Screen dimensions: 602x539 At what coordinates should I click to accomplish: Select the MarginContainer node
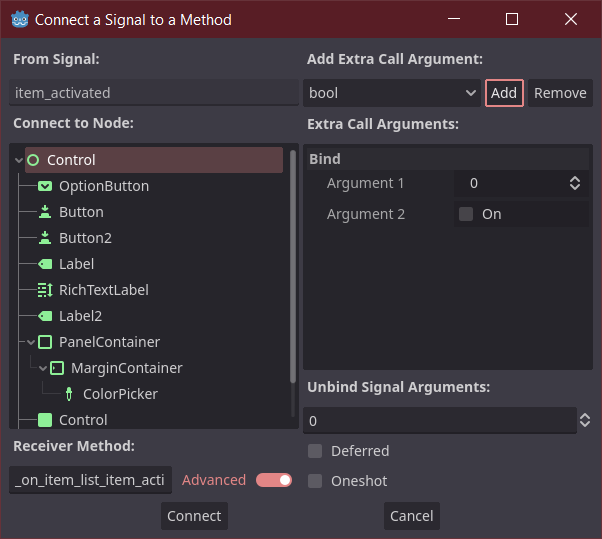click(x=126, y=368)
